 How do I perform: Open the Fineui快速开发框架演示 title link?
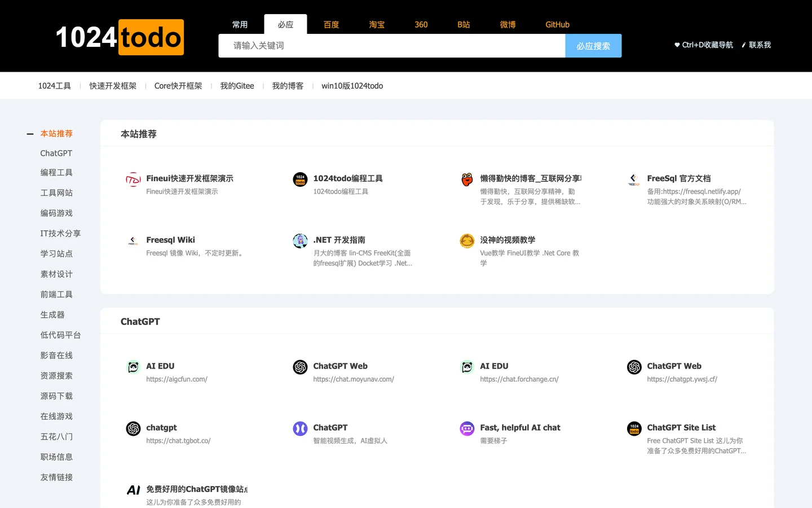(x=189, y=178)
